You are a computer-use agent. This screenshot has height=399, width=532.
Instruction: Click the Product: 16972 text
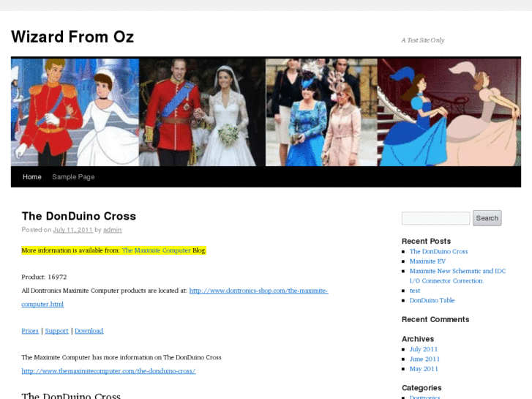click(x=44, y=277)
